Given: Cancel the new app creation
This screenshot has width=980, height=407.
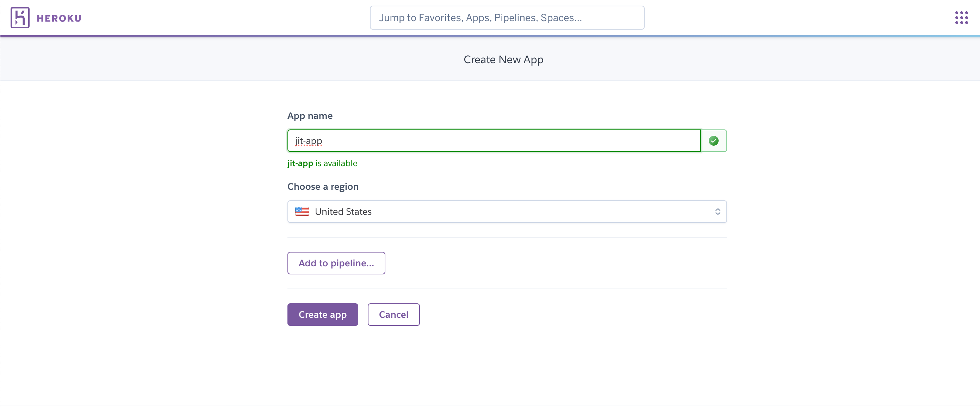Looking at the screenshot, I should (x=393, y=314).
